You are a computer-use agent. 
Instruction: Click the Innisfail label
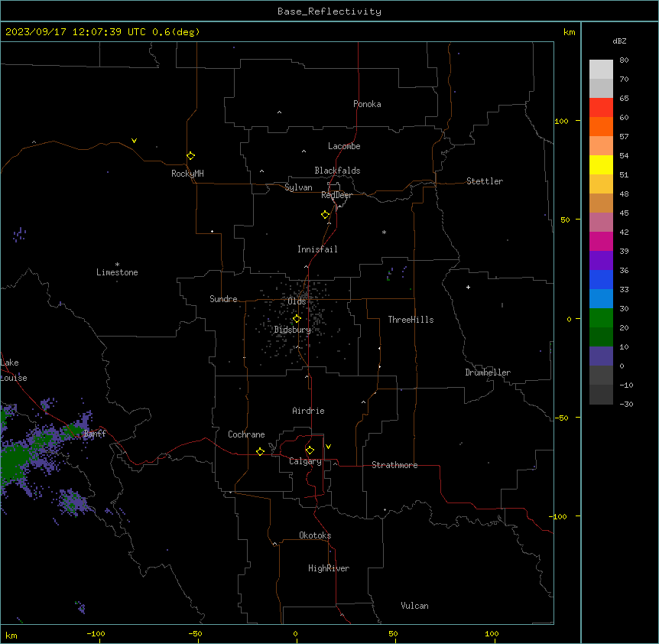click(317, 249)
